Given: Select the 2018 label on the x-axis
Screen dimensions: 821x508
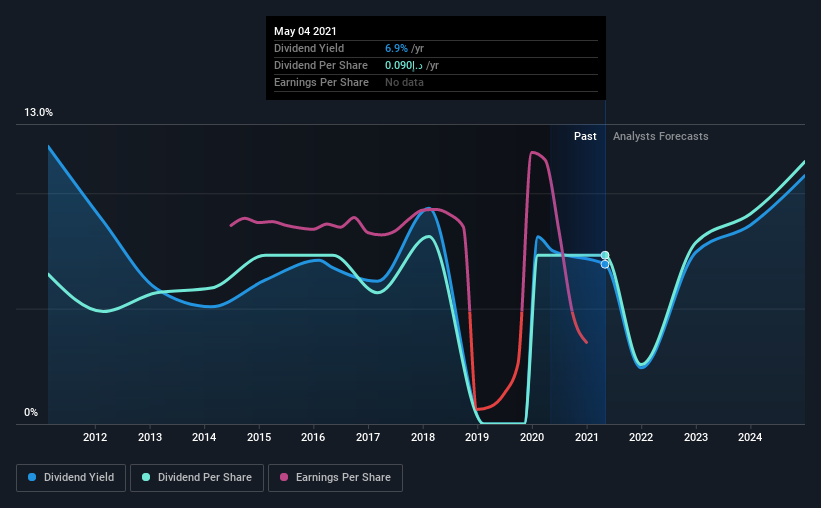Looking at the screenshot, I should click(423, 437).
